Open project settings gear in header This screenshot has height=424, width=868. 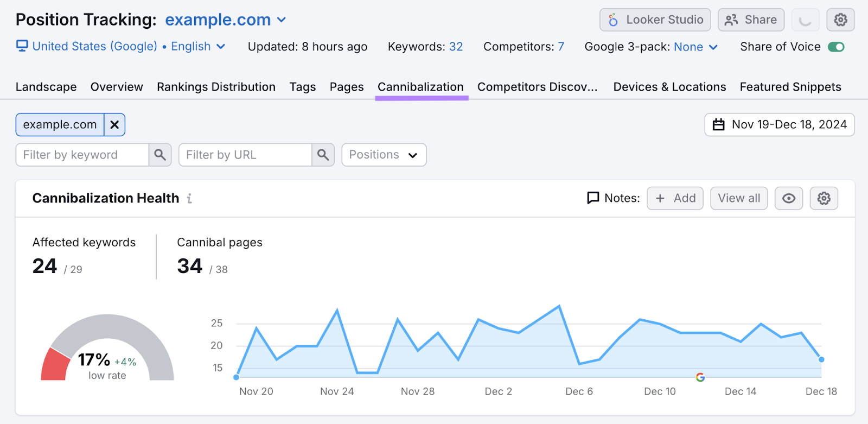click(840, 20)
